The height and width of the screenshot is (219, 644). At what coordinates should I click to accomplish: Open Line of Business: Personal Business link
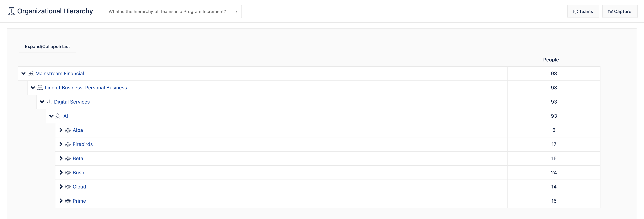[86, 88]
